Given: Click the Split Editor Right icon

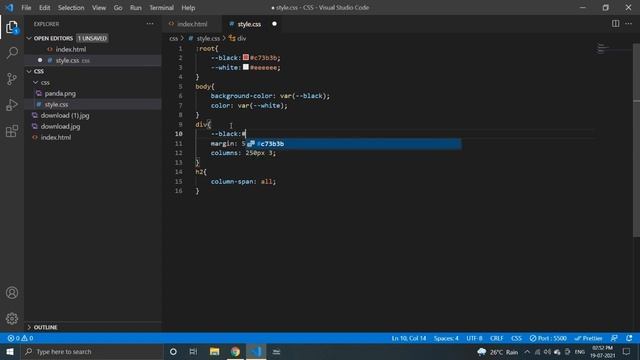Looking at the screenshot, I should coord(615,24).
